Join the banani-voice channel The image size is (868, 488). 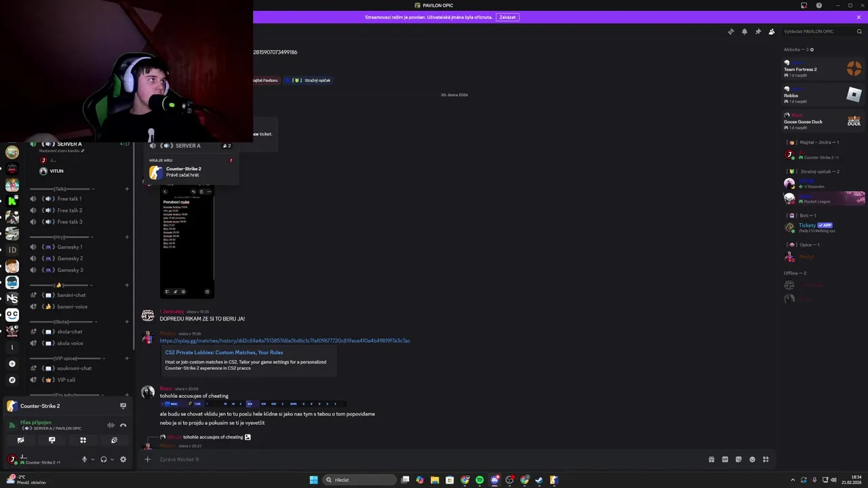[80, 306]
